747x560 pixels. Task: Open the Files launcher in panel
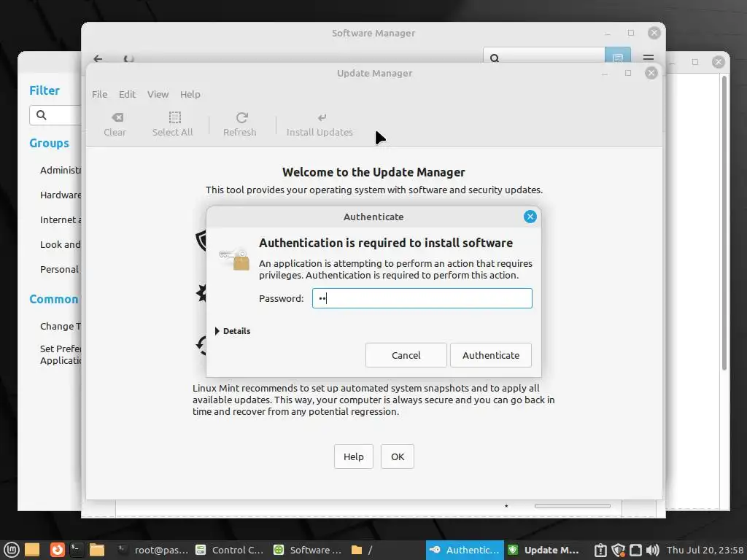pos(97,550)
